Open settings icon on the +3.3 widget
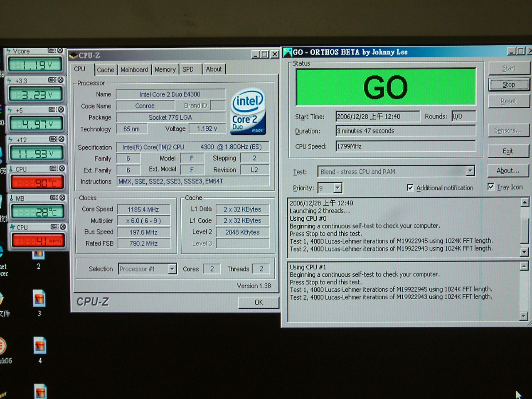The height and width of the screenshot is (399, 532). [52, 80]
